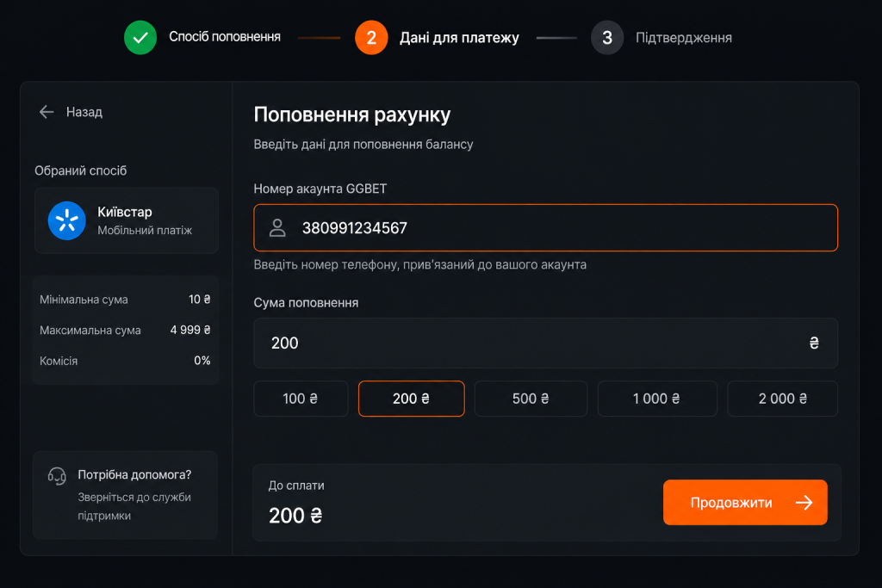Open the Підтвердження step label
The height and width of the screenshot is (588, 882).
[x=683, y=38]
